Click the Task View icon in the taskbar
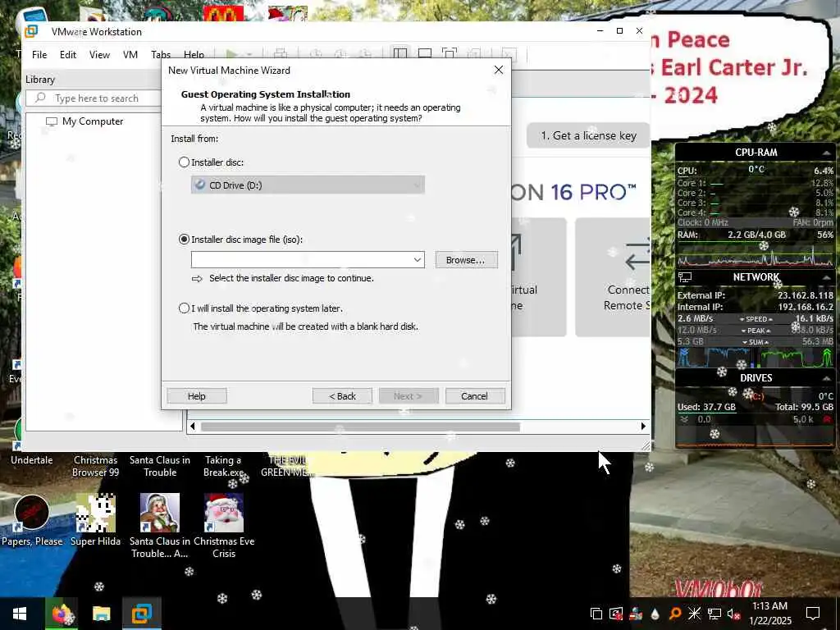 pos(596,614)
